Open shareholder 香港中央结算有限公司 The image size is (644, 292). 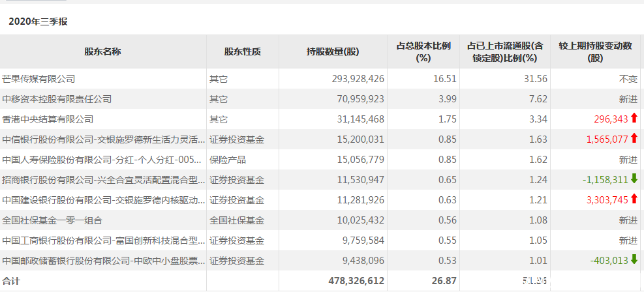click(x=48, y=119)
